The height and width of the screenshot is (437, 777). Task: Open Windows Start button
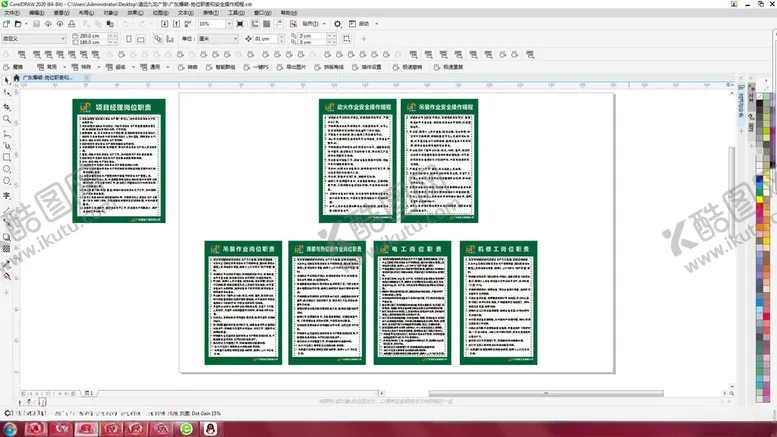(9, 429)
